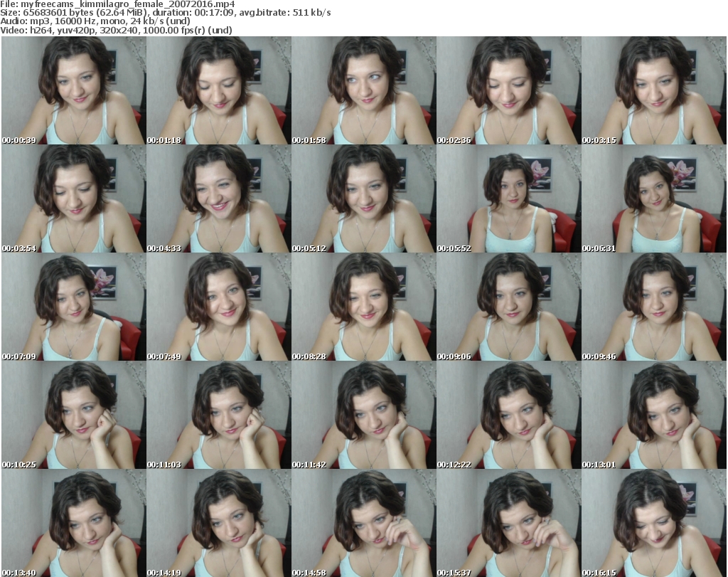
Task: Select the thumbnail frame stamped 00:00:39
Action: click(74, 90)
